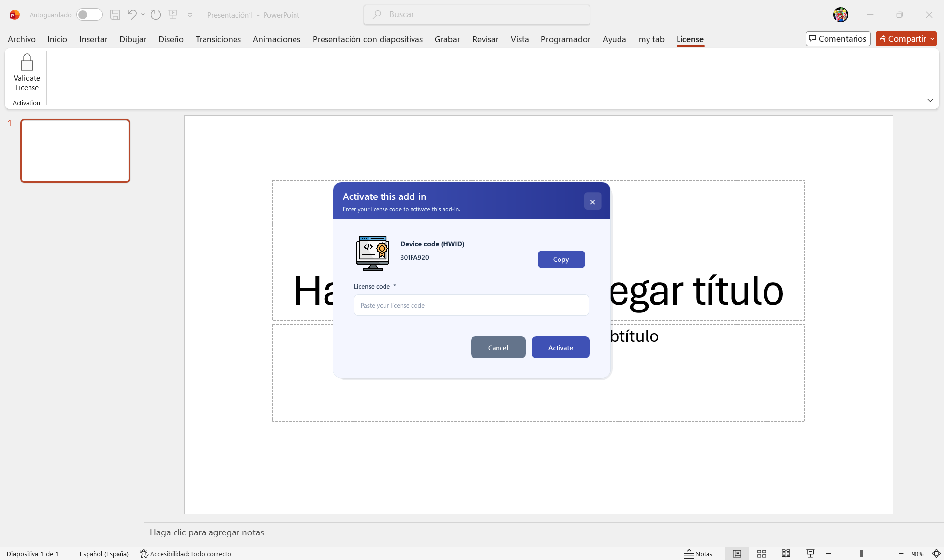
Task: Expand the Undo history dropdown arrow
Action: click(x=143, y=15)
